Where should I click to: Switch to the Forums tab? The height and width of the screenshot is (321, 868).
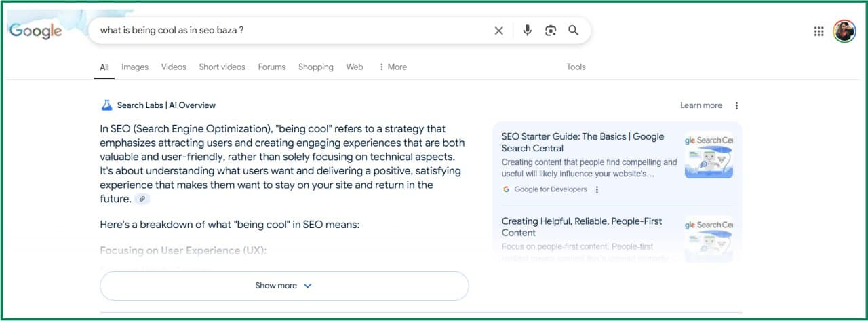coord(272,67)
